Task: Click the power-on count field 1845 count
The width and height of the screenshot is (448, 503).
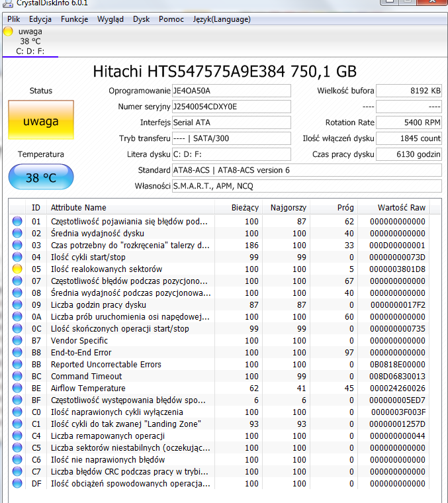Action: [x=409, y=138]
